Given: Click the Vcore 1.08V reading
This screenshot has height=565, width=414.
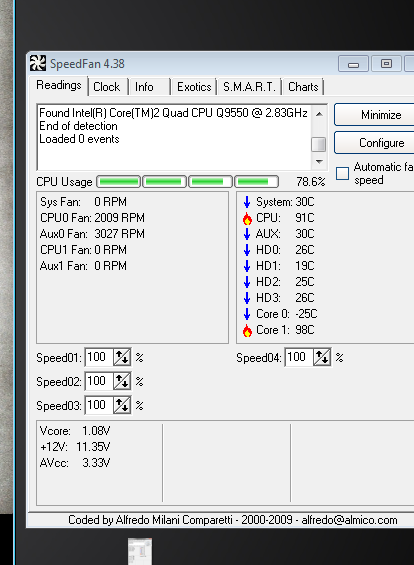Looking at the screenshot, I should (x=75, y=431).
